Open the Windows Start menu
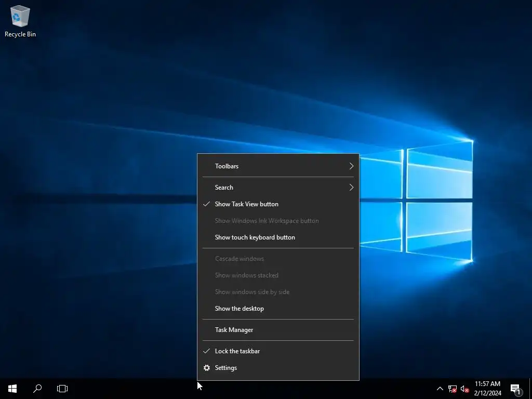Viewport: 532px width, 399px height. click(x=12, y=389)
